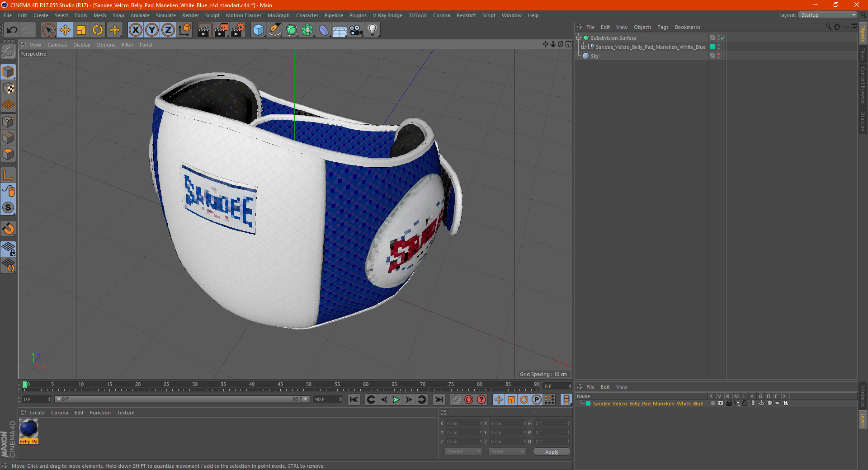The width and height of the screenshot is (868, 470).
Task: Open the Simulate menu
Action: click(166, 15)
